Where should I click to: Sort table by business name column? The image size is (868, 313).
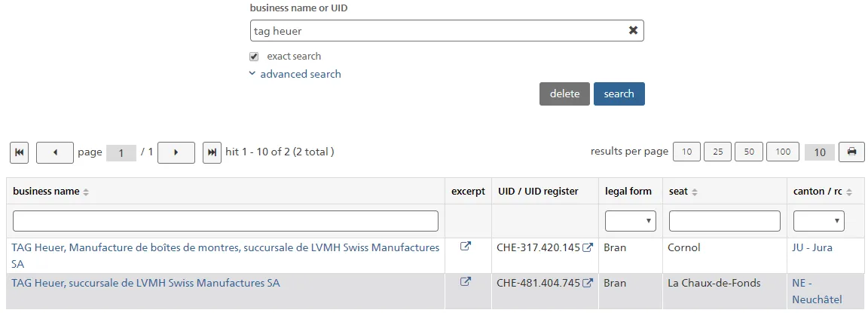point(86,192)
